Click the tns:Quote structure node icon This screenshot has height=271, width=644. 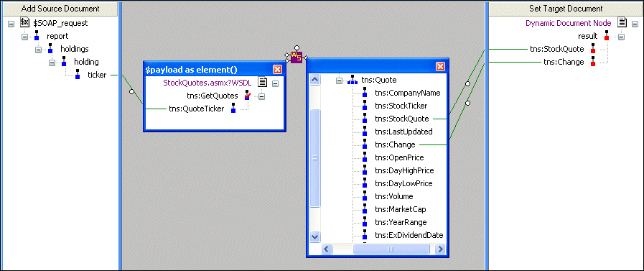point(353,81)
